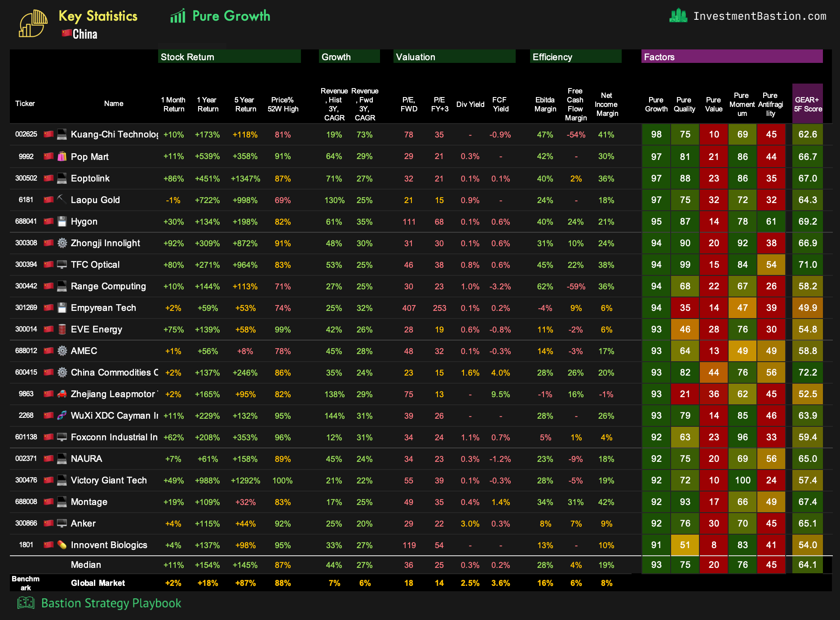Click the company name Foxconn Industrial
840x620 pixels.
[x=114, y=437]
